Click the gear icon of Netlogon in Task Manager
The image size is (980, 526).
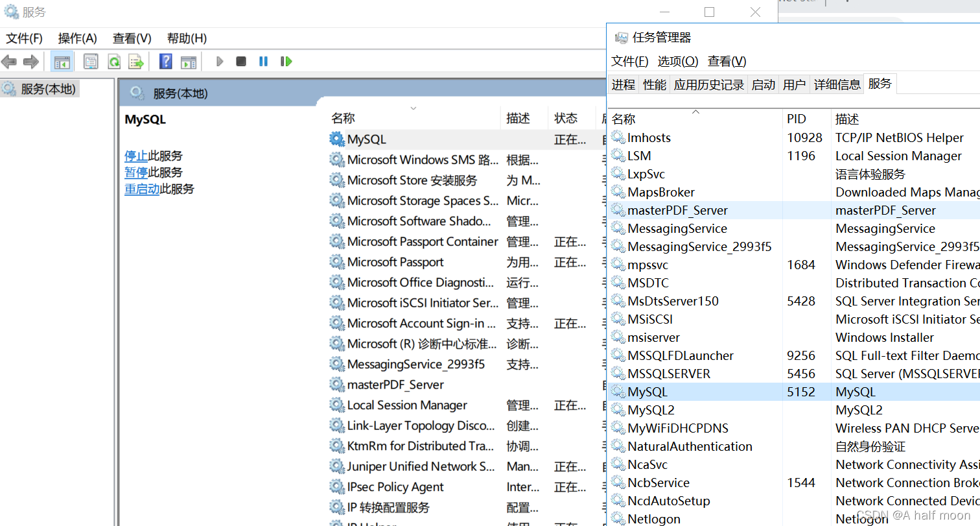pos(618,519)
